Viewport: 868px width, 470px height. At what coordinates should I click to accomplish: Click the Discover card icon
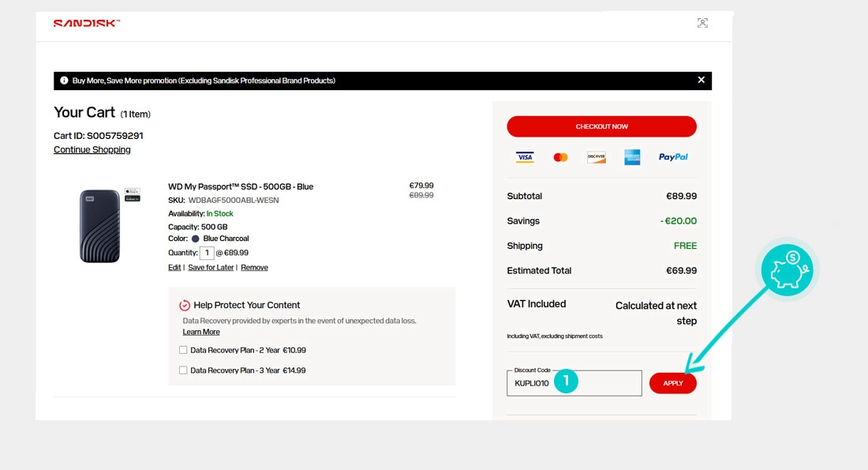pos(596,157)
